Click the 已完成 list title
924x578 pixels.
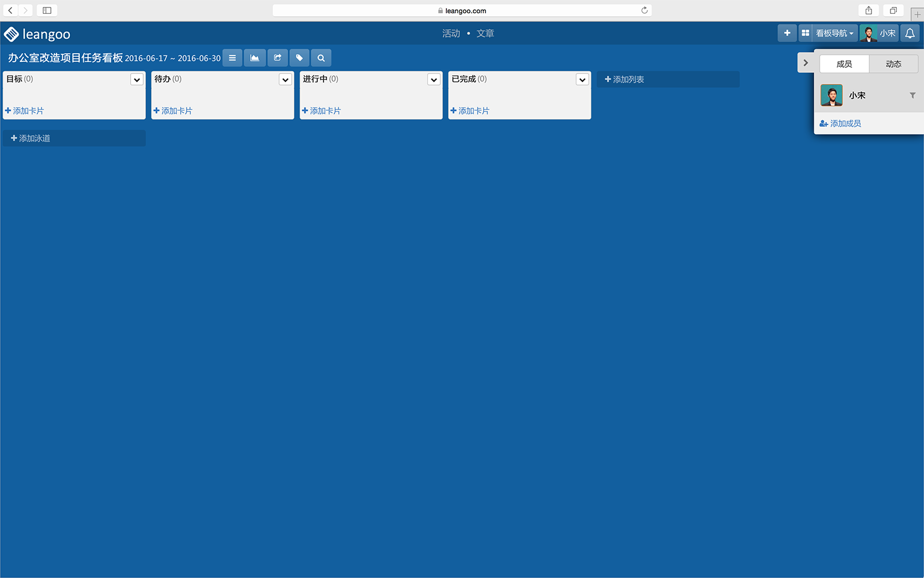[464, 79]
